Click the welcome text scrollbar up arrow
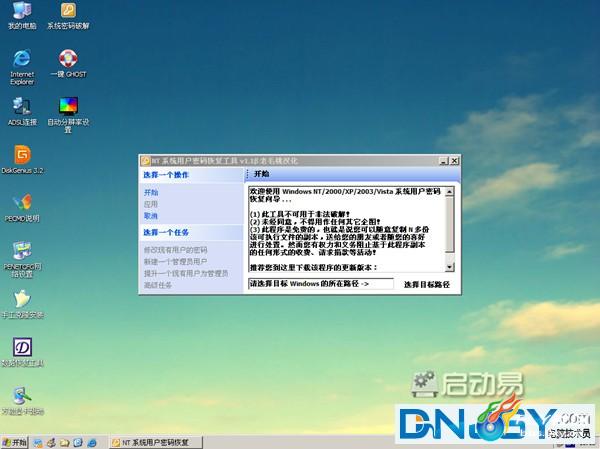Image resolution: width=600 pixels, height=449 pixels. coord(450,191)
